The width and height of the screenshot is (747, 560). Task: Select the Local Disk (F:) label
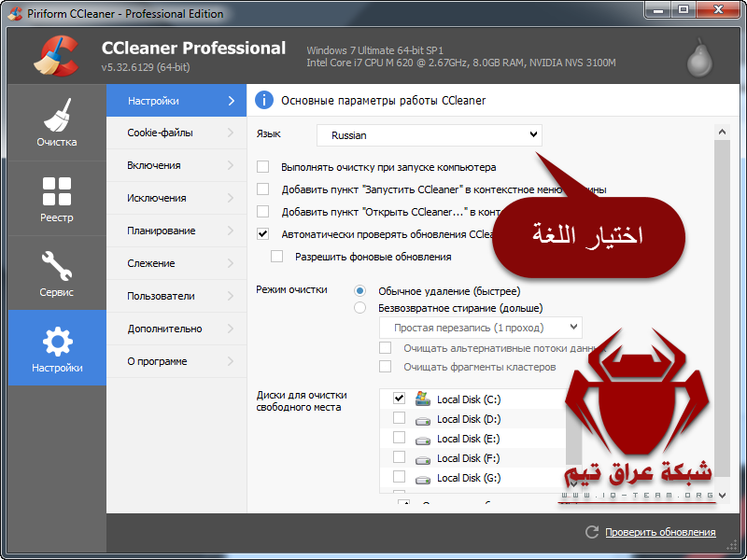pos(469,458)
